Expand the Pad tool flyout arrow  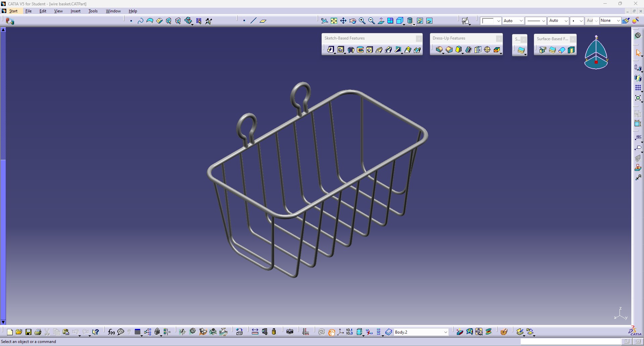[x=335, y=53]
